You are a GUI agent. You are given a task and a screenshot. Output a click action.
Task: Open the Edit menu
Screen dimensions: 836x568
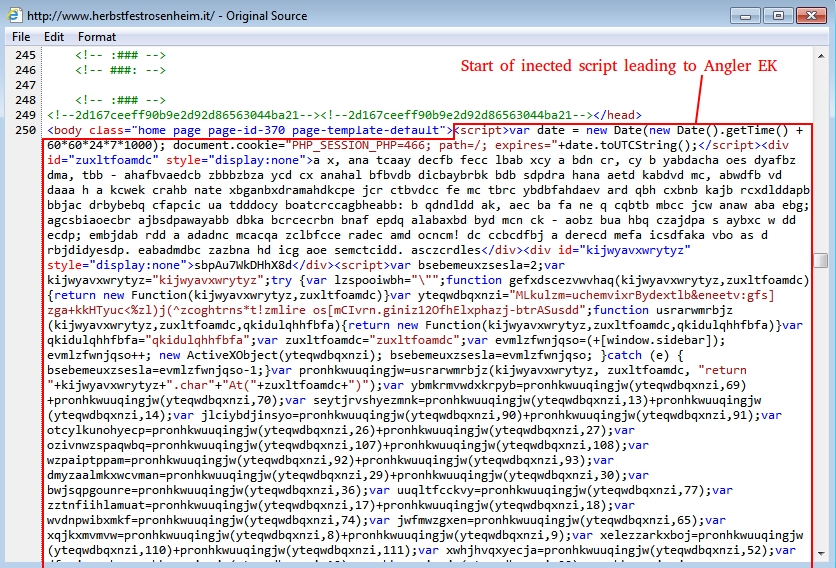(x=54, y=37)
